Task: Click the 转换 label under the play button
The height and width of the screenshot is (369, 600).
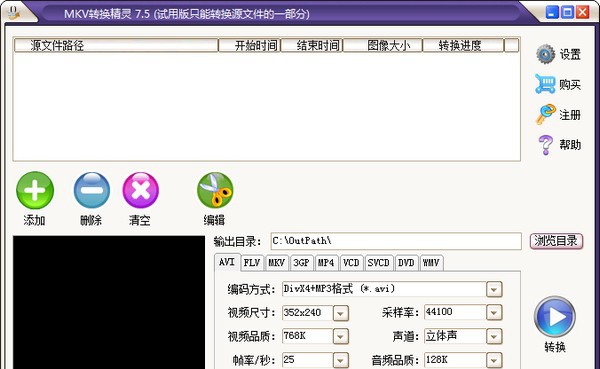Action: [x=555, y=347]
